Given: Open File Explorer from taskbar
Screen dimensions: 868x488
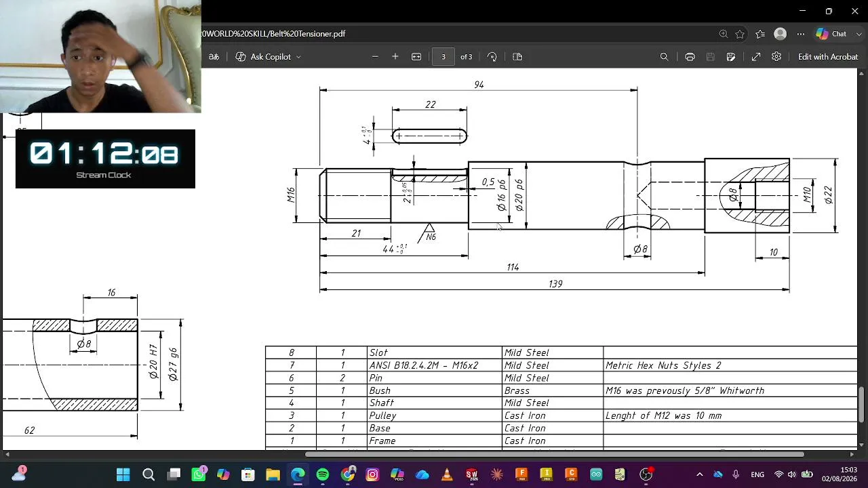Looking at the screenshot, I should click(273, 474).
